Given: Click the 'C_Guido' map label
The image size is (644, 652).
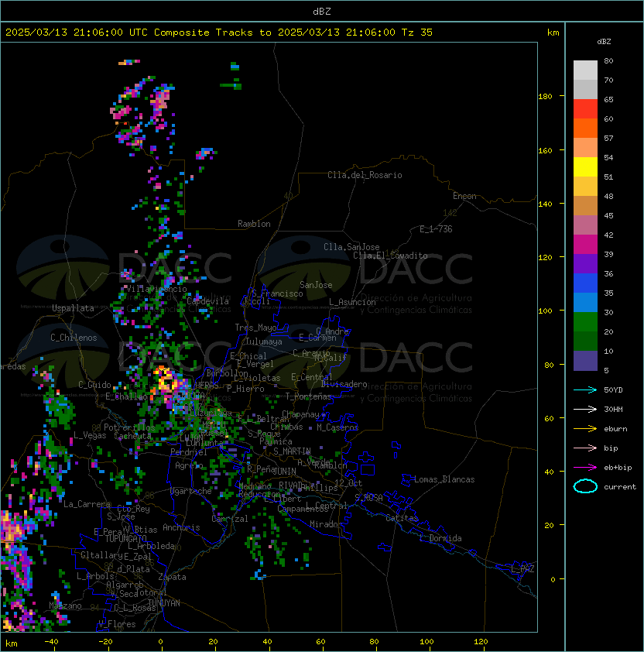Looking at the screenshot, I should pyautogui.click(x=94, y=385).
